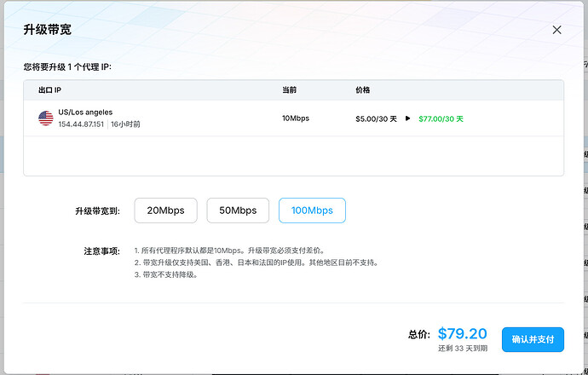
Task: Click the green $77.00/30 天 price
Action: pyautogui.click(x=441, y=118)
